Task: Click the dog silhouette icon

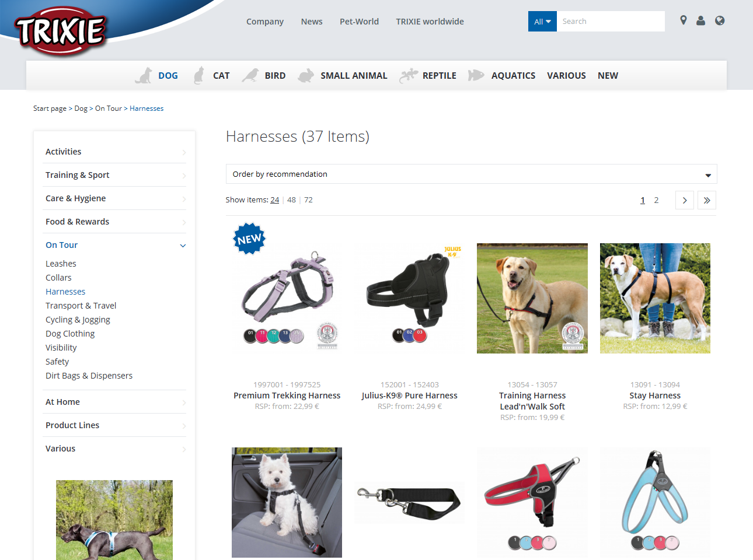Action: point(144,75)
